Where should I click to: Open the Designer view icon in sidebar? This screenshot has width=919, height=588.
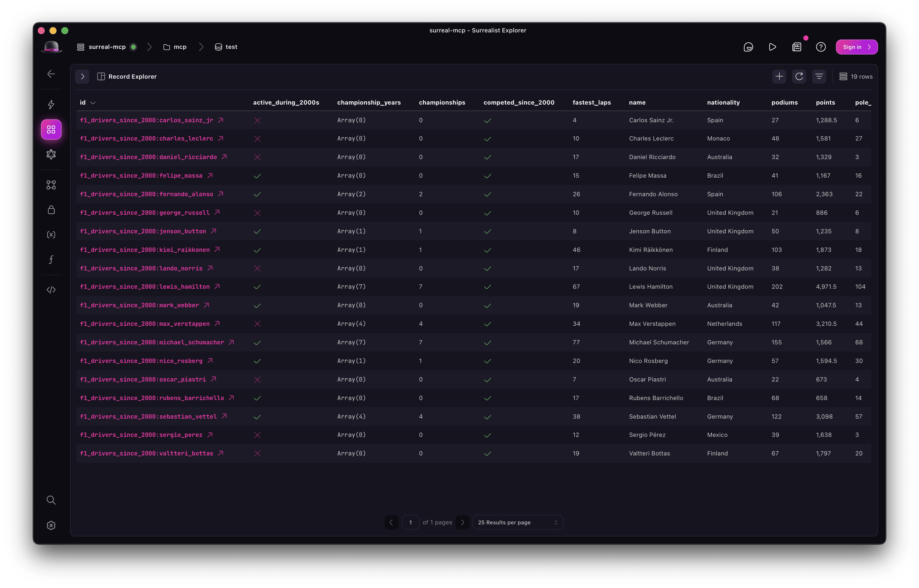(x=51, y=185)
